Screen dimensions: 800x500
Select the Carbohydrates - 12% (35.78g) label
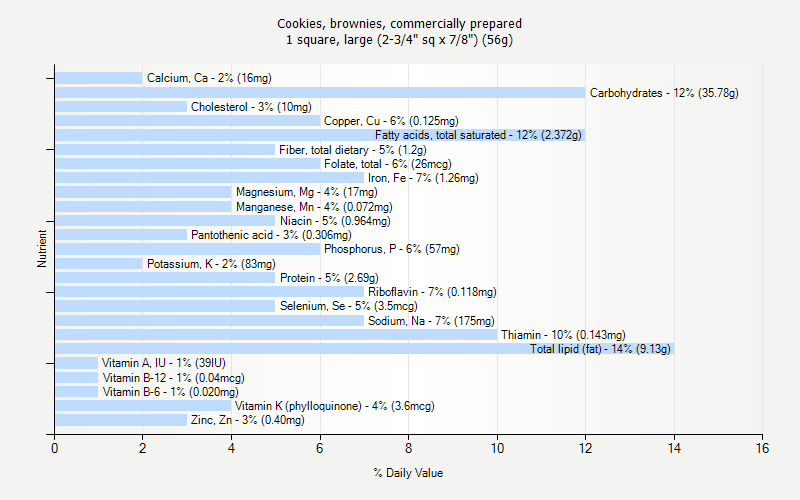point(664,93)
